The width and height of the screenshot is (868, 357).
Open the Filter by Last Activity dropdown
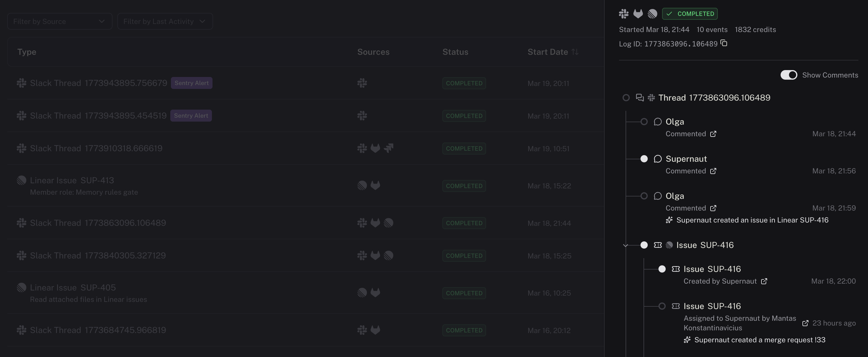pos(165,21)
